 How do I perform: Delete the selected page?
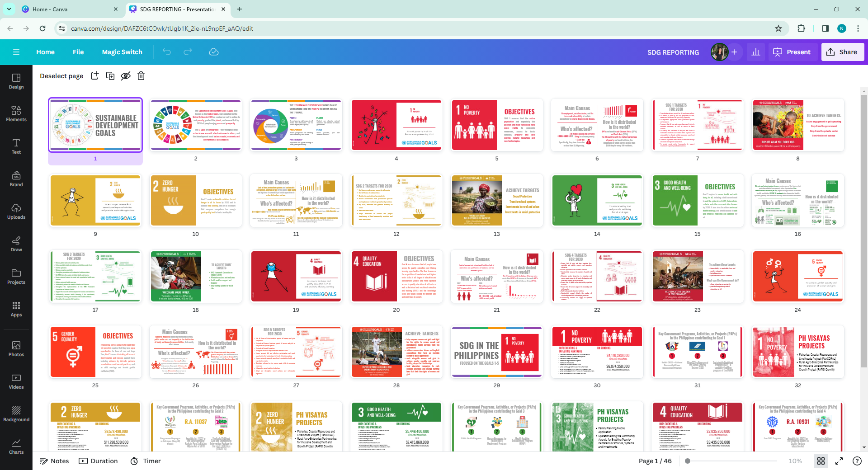coord(141,76)
